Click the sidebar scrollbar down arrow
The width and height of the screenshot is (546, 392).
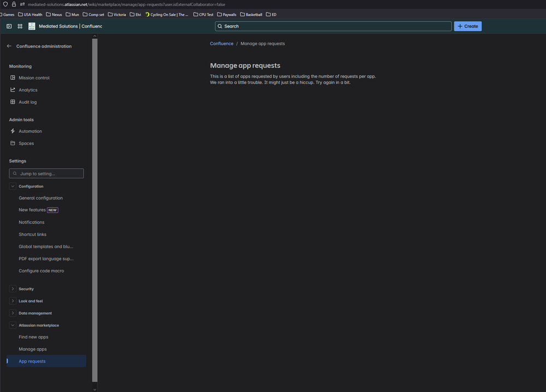pyautogui.click(x=95, y=389)
